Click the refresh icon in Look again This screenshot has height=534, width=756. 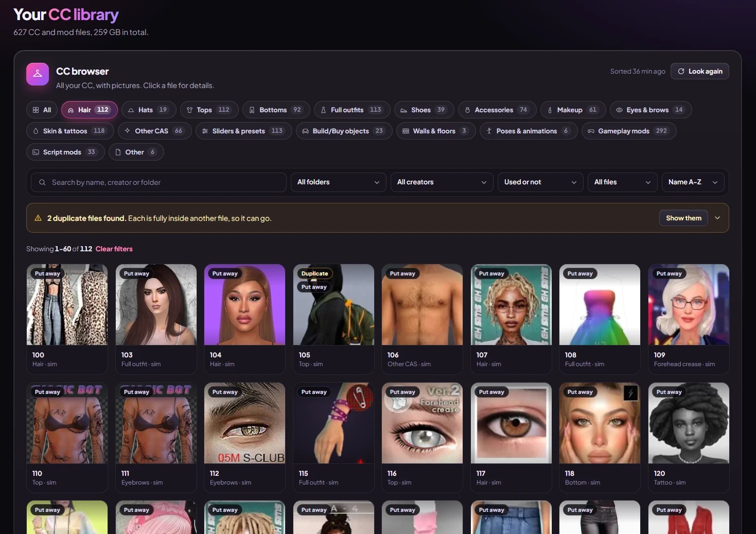coord(681,72)
